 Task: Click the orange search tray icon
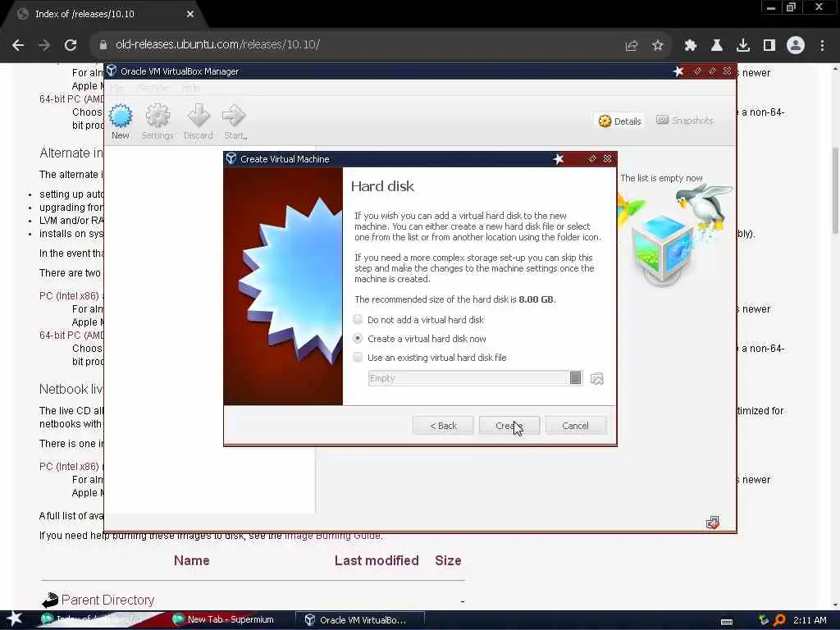click(780, 620)
